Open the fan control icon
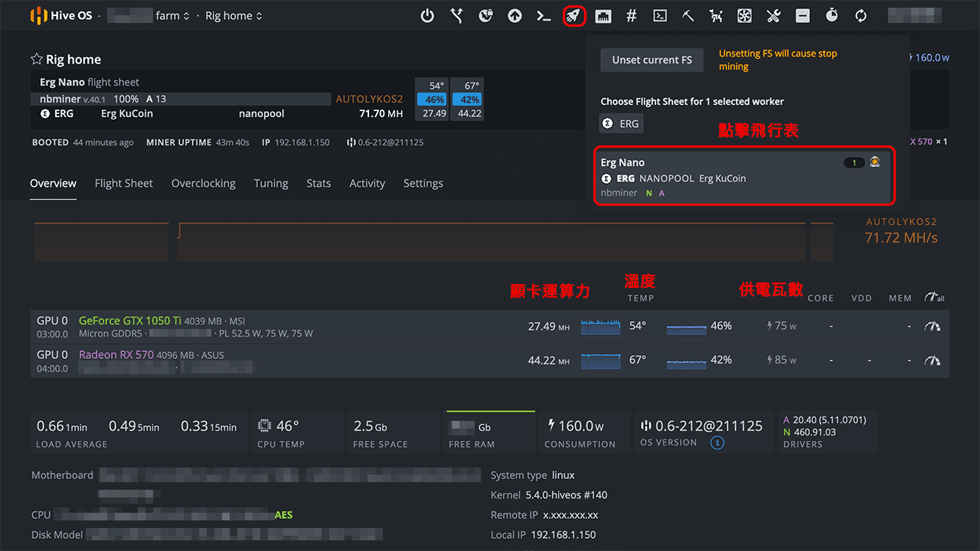The width and height of the screenshot is (980, 551). pyautogui.click(x=744, y=15)
